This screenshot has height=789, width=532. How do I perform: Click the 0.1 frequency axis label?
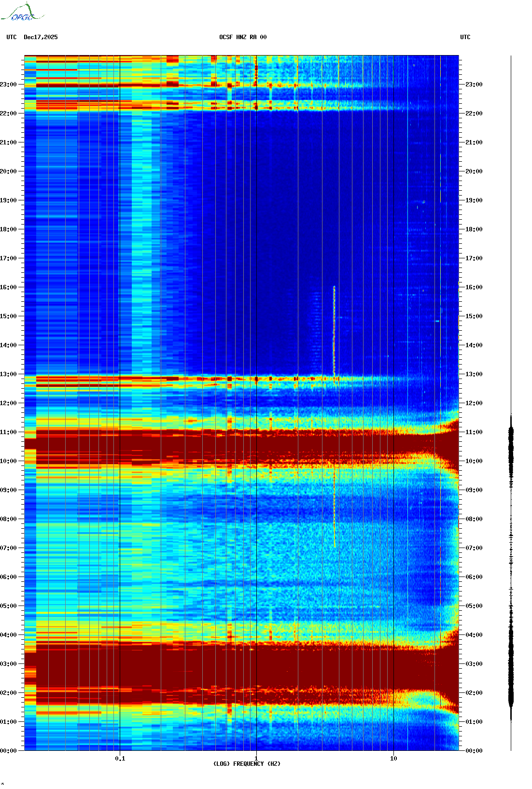(120, 758)
